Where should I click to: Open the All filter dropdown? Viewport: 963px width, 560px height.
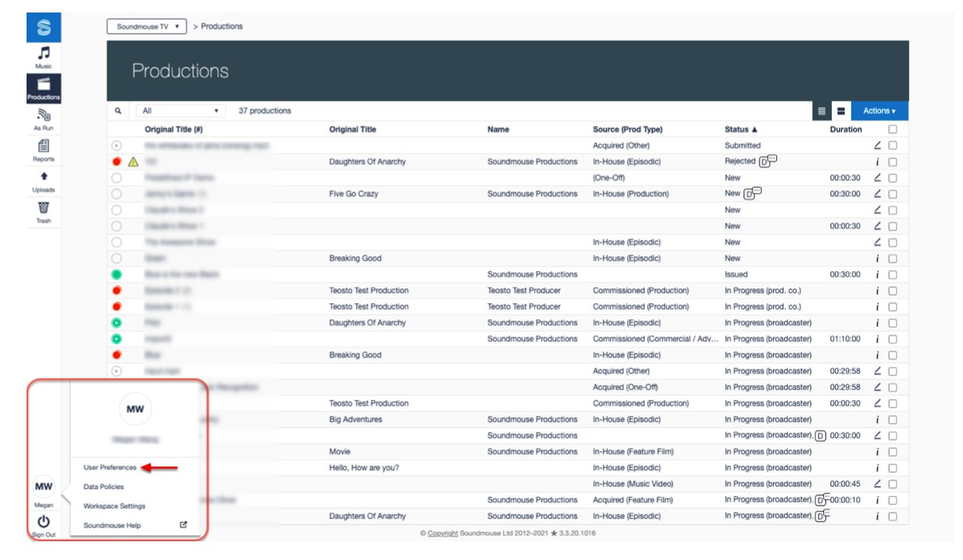pos(180,111)
